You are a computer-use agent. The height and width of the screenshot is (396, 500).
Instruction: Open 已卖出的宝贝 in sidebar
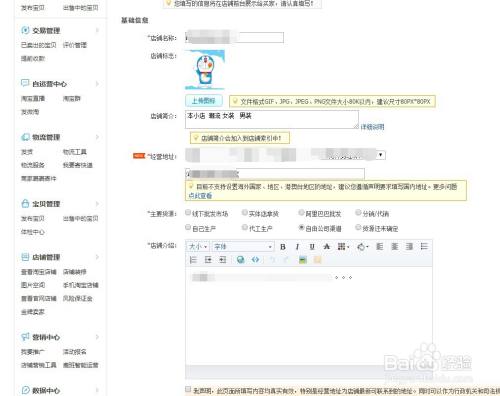click(x=39, y=45)
